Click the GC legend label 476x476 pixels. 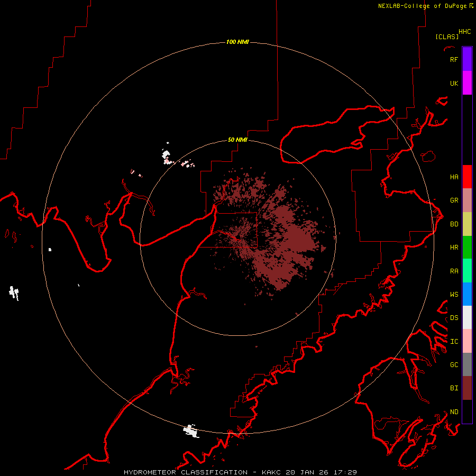click(x=454, y=365)
